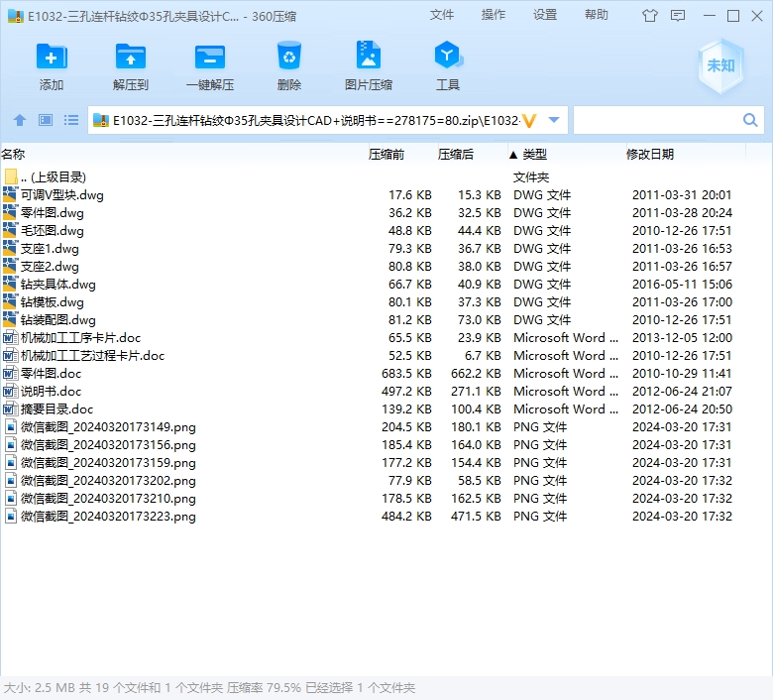Click the Word icon of 摘要目录.doc

pyautogui.click(x=10, y=408)
